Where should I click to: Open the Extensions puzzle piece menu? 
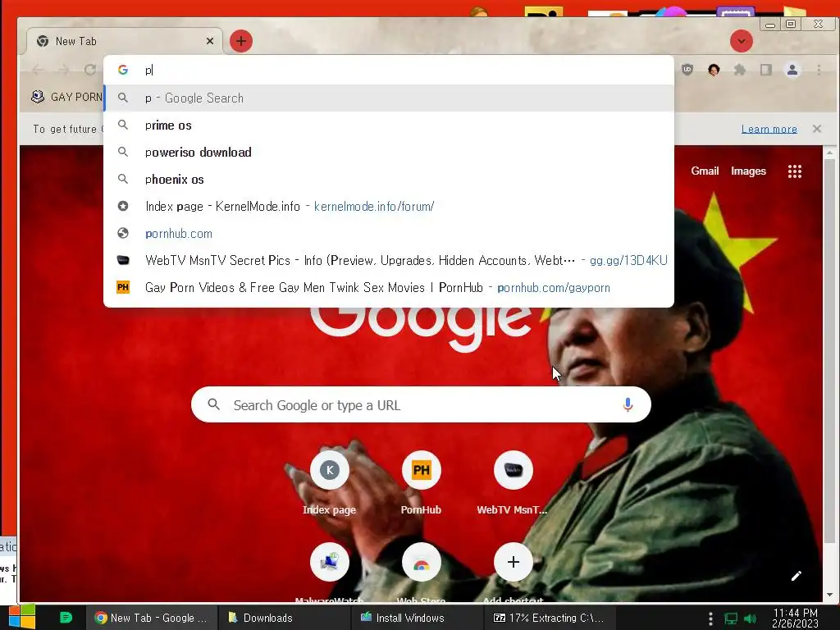(740, 70)
